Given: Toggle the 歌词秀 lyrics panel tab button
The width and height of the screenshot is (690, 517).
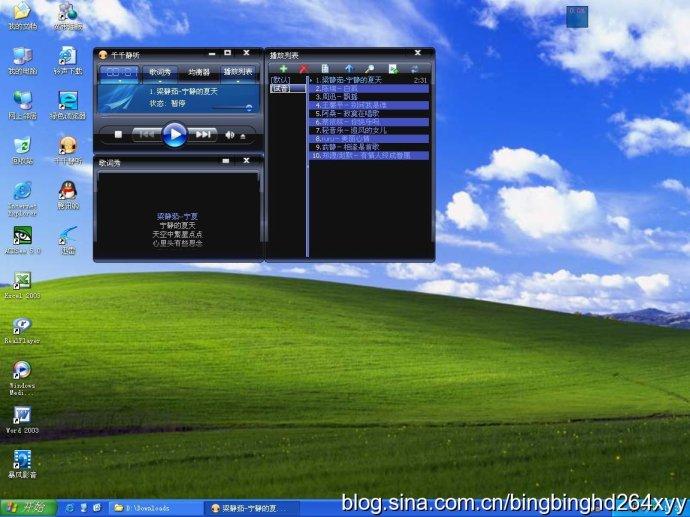Looking at the screenshot, I should pos(160,73).
